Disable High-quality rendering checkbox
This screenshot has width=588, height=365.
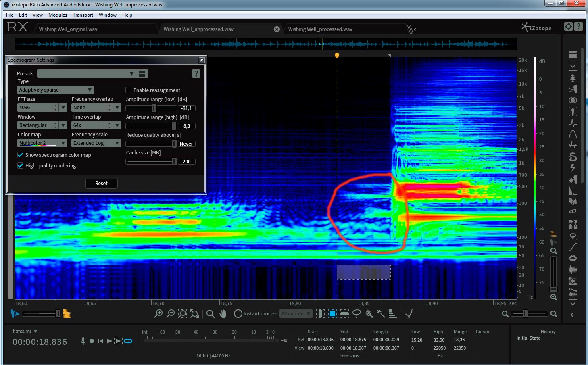[21, 165]
